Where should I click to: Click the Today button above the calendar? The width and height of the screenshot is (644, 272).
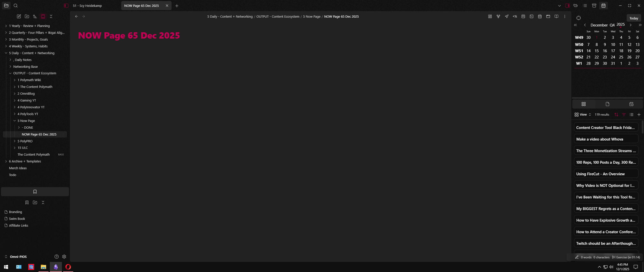(x=633, y=18)
